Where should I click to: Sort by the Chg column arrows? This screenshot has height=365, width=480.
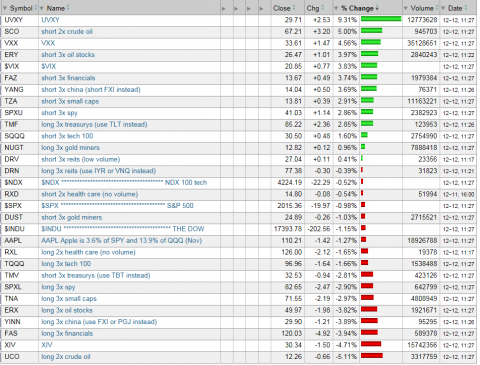click(x=323, y=8)
